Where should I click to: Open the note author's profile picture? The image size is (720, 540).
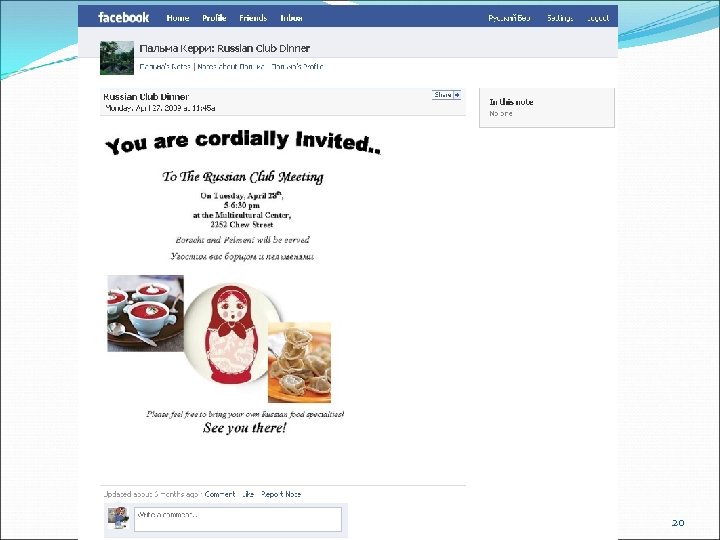coord(117,58)
